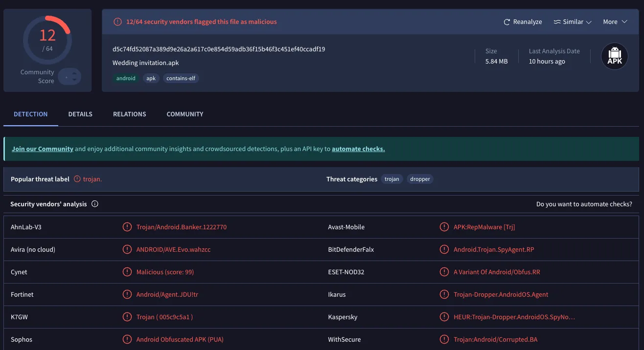
Task: Click the warning icon in the malicious banner
Action: (117, 22)
